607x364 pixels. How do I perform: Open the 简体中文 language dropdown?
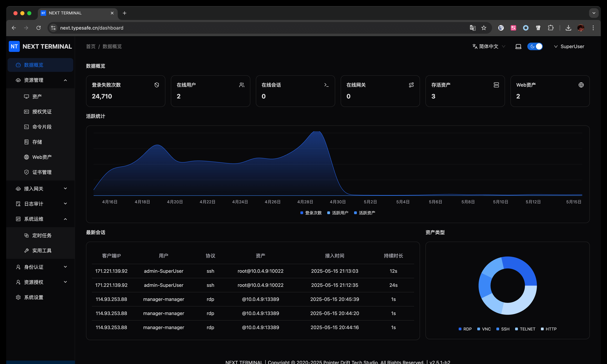489,46
